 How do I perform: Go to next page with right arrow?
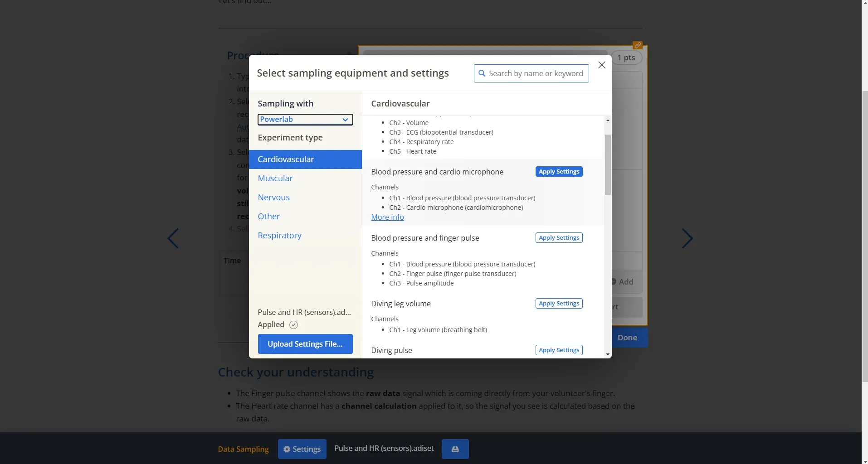687,238
